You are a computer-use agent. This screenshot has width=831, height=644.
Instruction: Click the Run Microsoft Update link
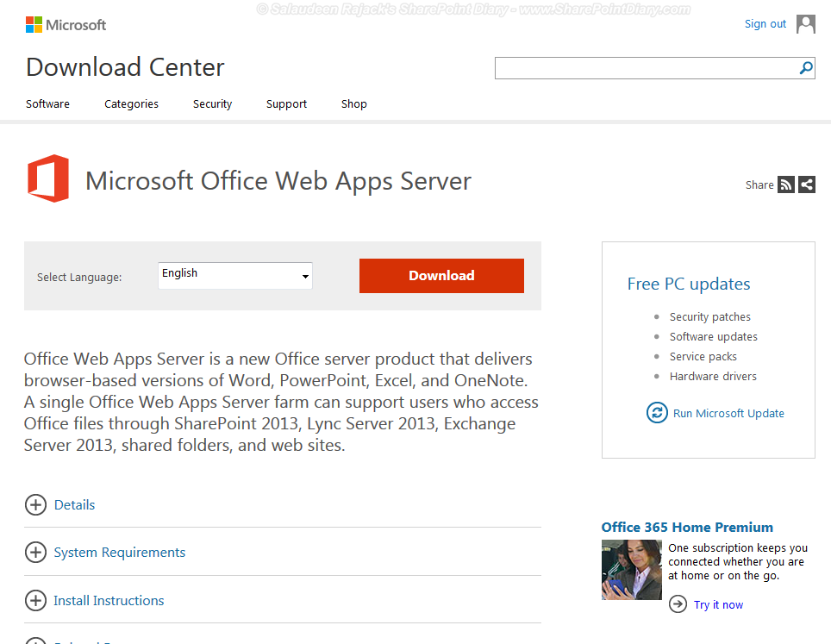(x=728, y=414)
